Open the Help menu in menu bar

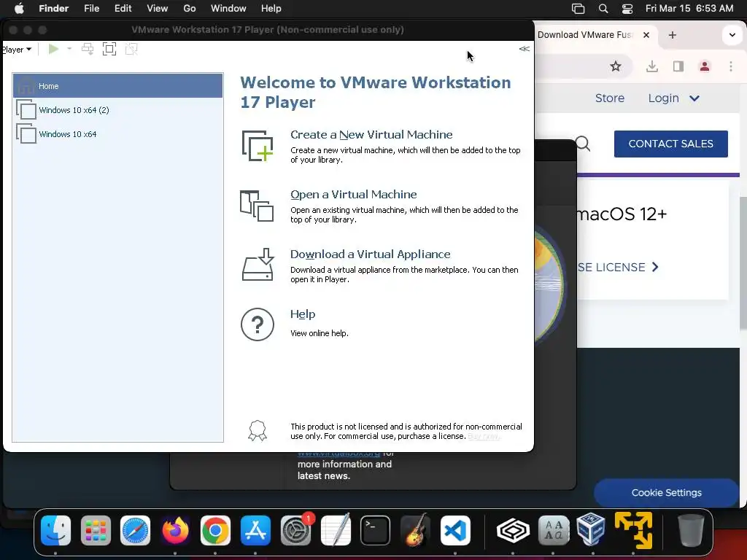point(271,9)
